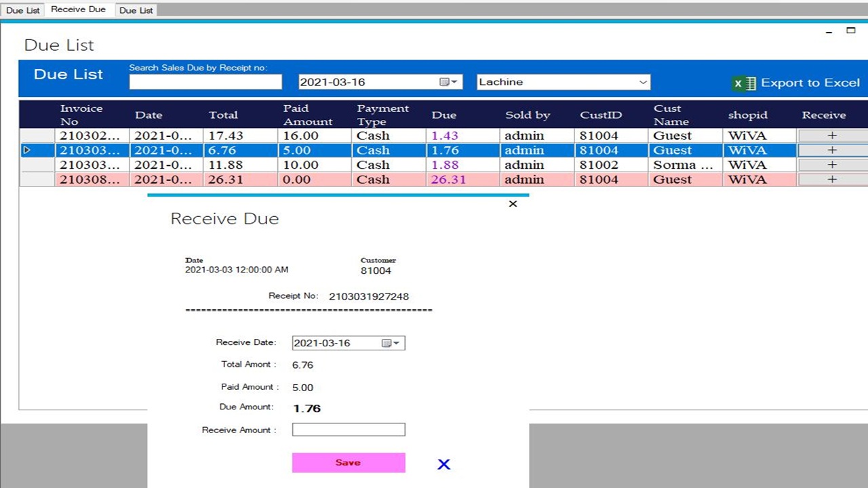Open the Lachine location dropdown
This screenshot has height=488, width=868.
tap(642, 81)
